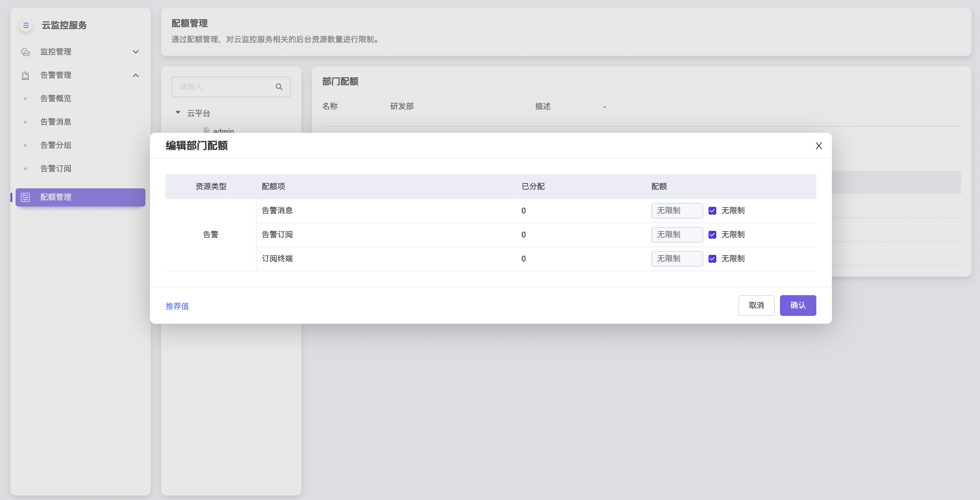Click the admin file icon in tree
The height and width of the screenshot is (500, 980).
[x=207, y=131]
